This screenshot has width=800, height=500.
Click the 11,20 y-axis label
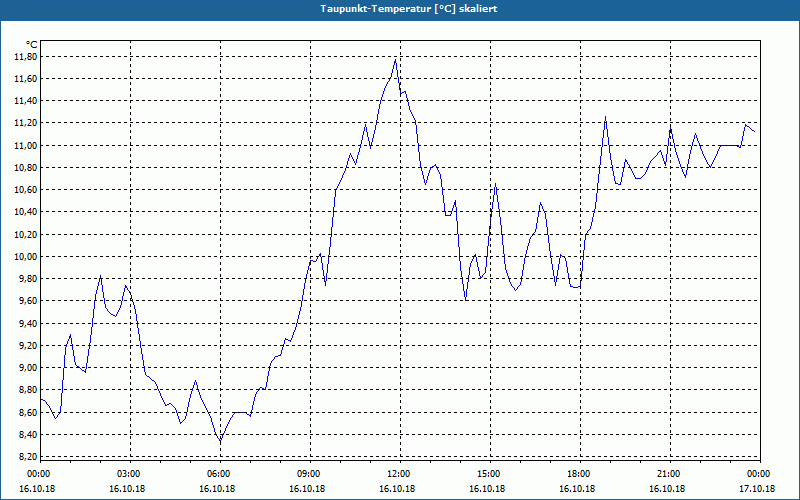point(25,123)
